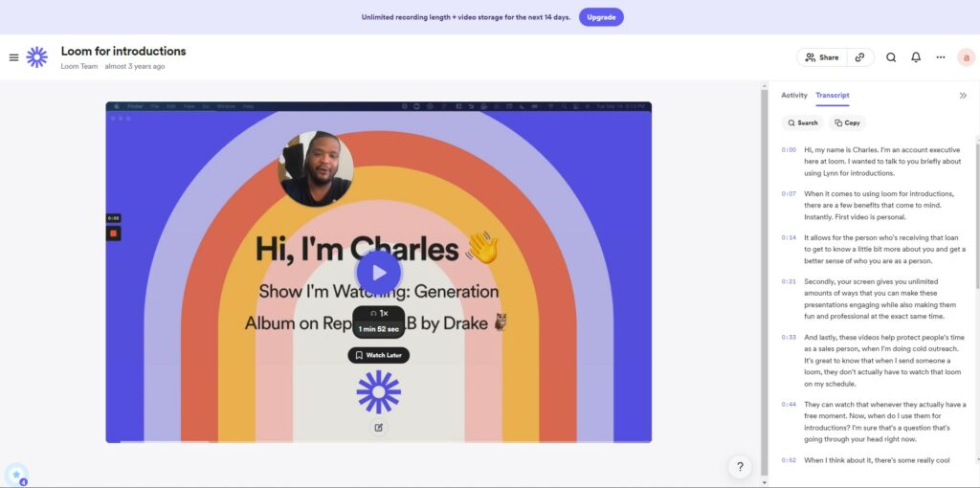Click transcript line 'Hi, my name is Charles'
The height and width of the screenshot is (488, 980).
coord(883,162)
